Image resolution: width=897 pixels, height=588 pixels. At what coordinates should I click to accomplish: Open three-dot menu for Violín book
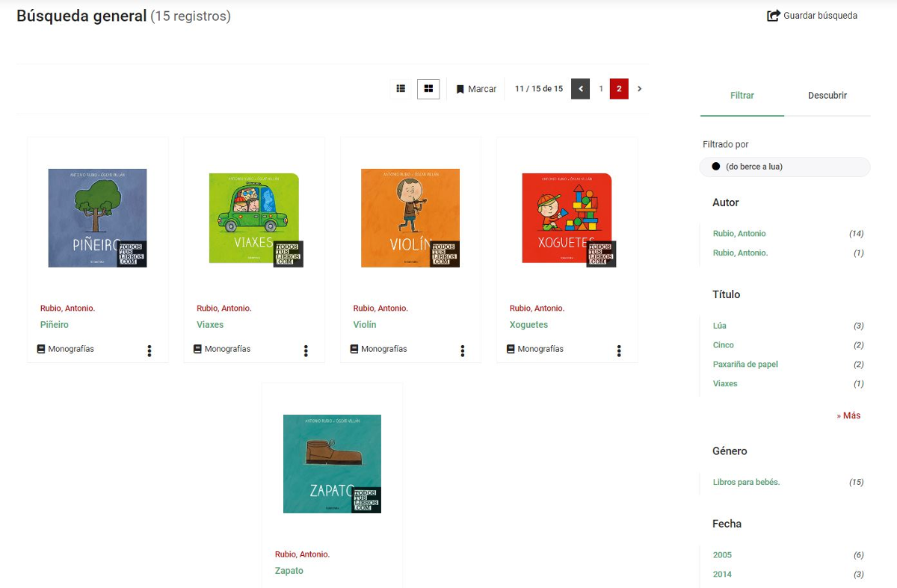pos(463,350)
